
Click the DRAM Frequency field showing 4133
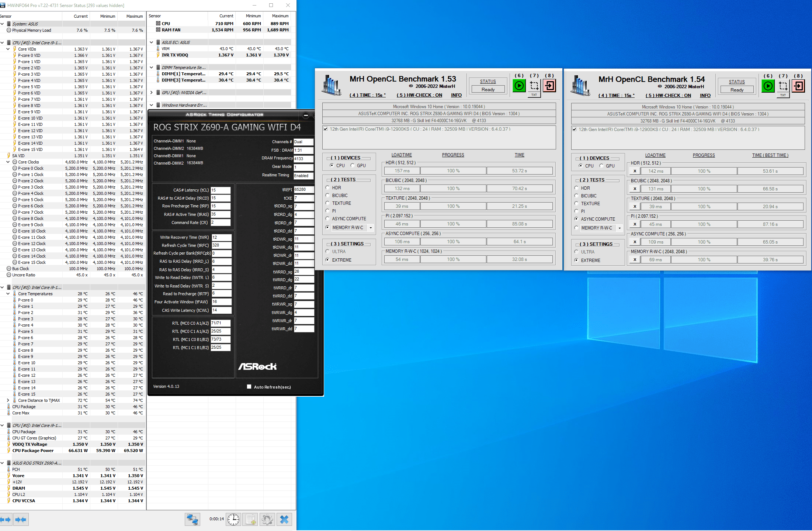(x=303, y=159)
